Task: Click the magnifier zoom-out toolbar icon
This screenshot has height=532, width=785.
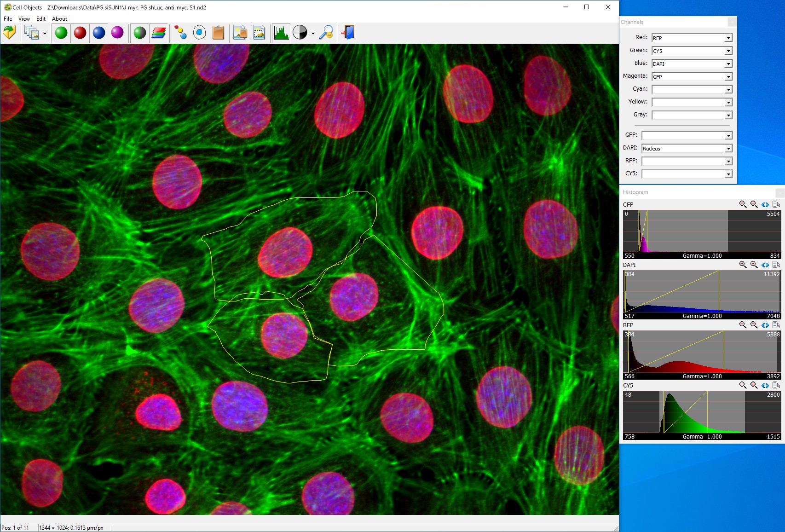Action: [x=326, y=33]
